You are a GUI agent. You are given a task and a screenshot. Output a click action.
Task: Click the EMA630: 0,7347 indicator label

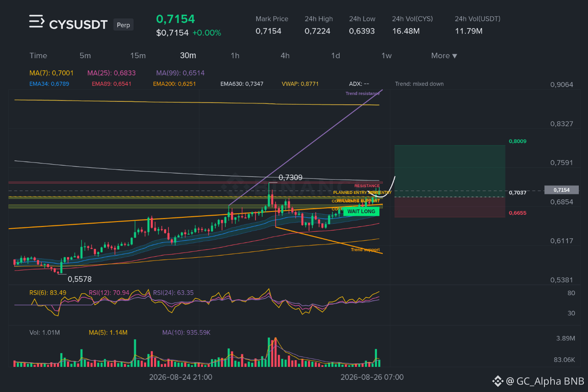242,84
